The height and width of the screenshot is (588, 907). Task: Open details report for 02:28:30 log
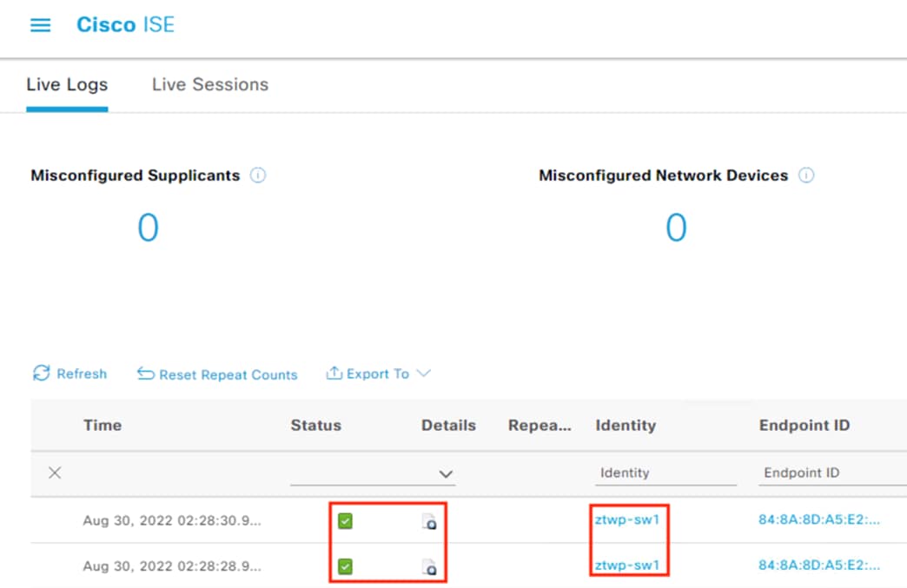(429, 521)
